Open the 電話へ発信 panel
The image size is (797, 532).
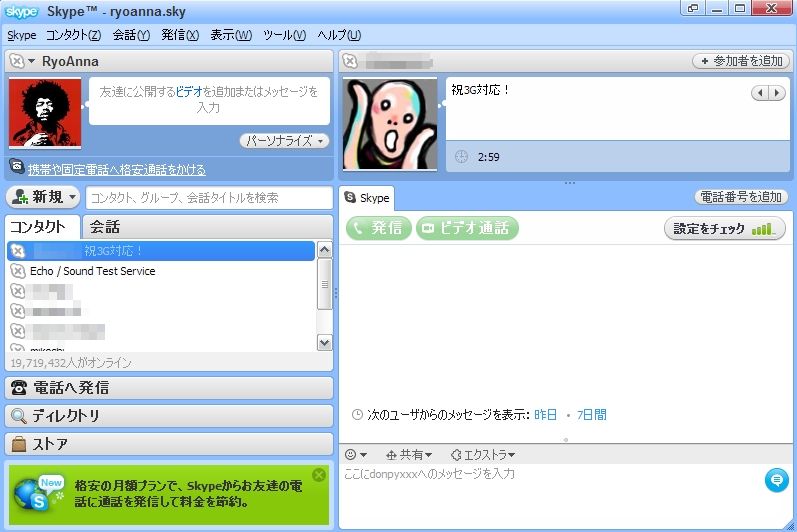[169, 388]
